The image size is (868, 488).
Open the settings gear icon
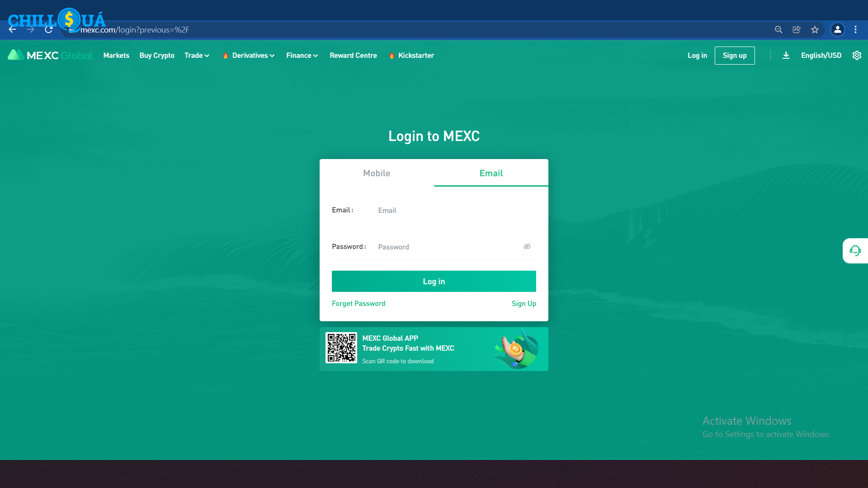(x=857, y=55)
